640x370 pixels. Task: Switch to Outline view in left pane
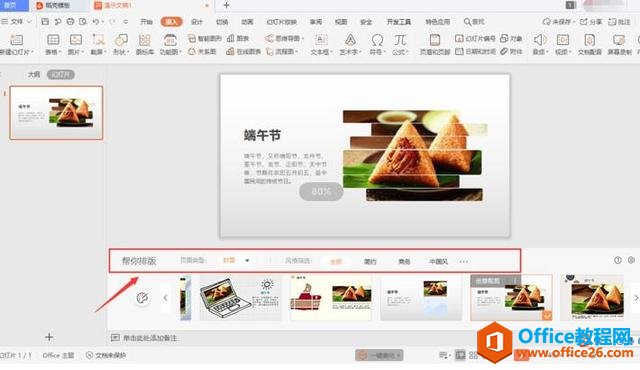34,74
